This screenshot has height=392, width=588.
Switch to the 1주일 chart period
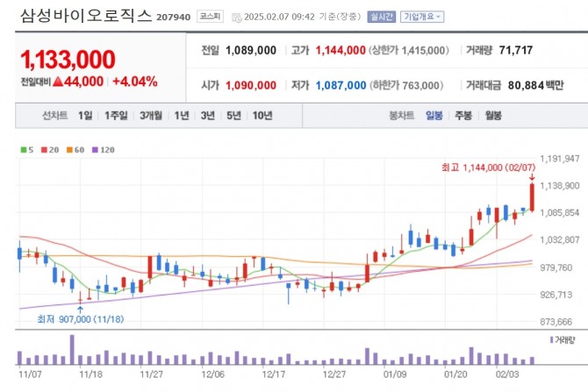click(x=116, y=115)
